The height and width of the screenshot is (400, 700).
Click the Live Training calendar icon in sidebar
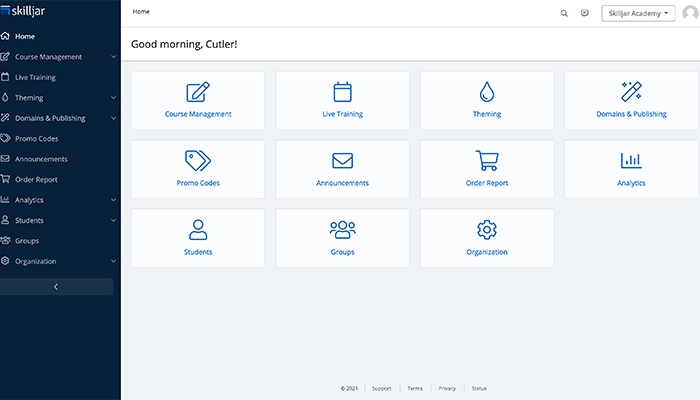point(5,77)
